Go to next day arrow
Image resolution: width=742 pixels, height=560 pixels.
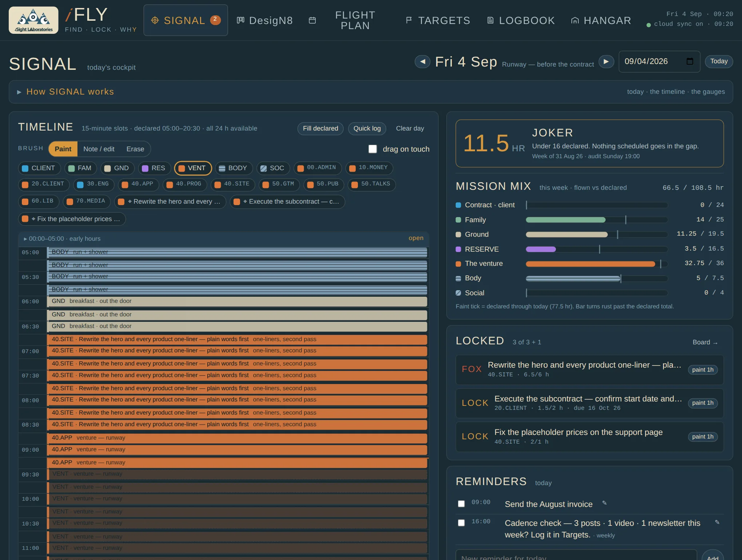point(606,62)
